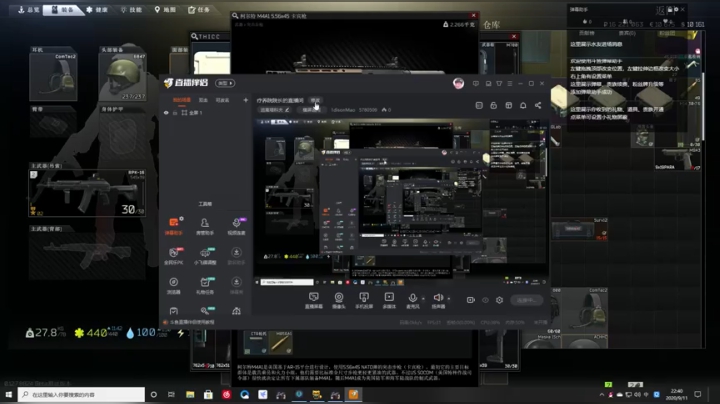This screenshot has width=720, height=404.
Task: Open the 技能 tab
Action: coord(131,10)
